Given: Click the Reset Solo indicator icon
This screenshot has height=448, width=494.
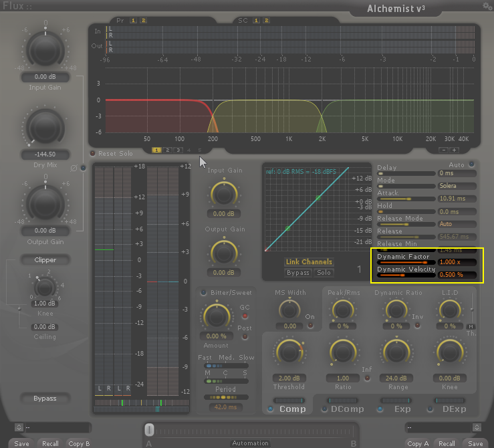Looking at the screenshot, I should coord(93,153).
